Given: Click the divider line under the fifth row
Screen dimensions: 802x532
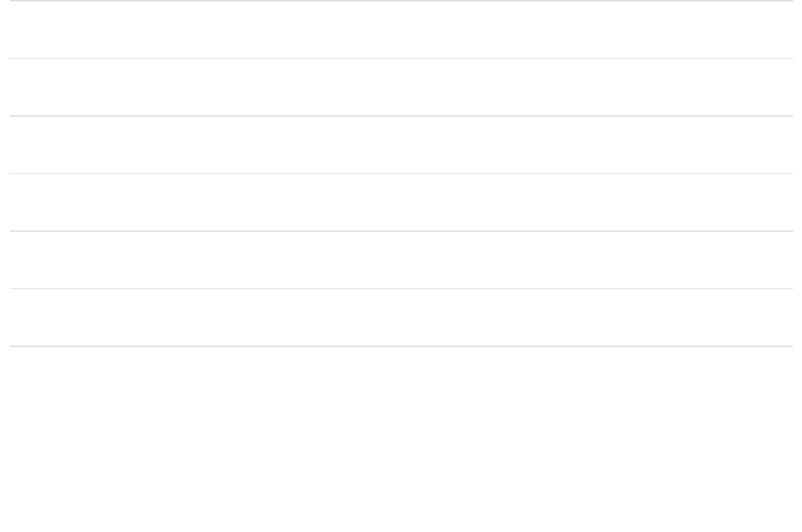Looking at the screenshot, I should click(401, 288).
